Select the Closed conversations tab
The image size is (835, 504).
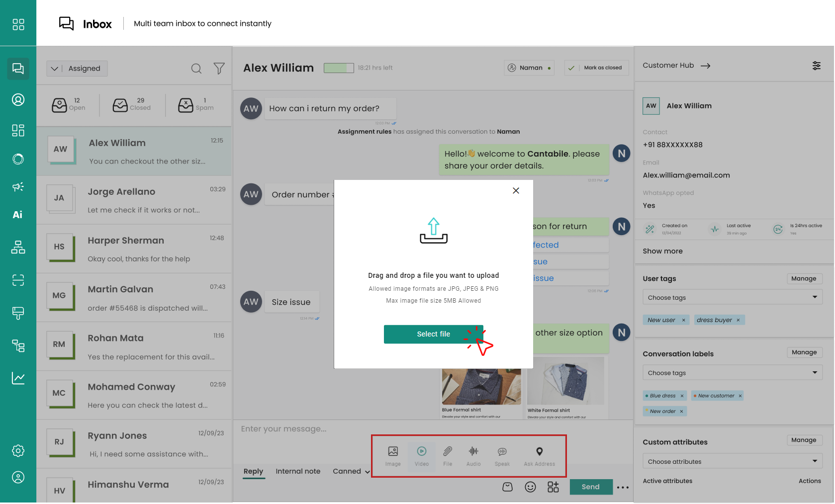point(132,104)
